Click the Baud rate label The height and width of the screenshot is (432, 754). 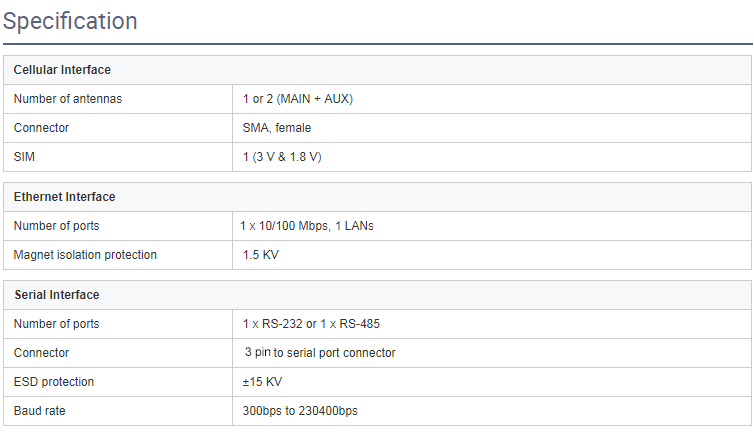coord(39,410)
